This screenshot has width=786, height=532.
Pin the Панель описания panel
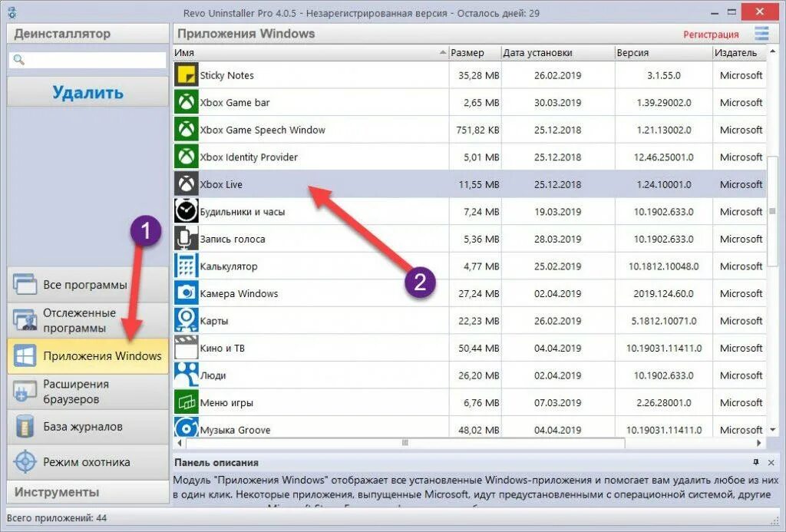[756, 462]
